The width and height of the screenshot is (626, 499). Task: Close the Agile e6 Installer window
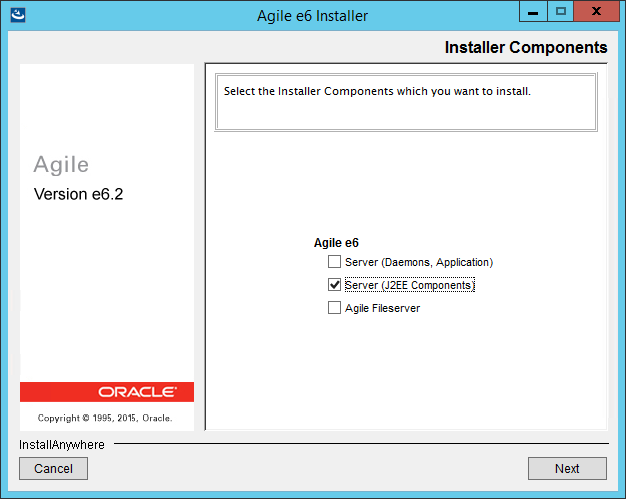coord(596,11)
